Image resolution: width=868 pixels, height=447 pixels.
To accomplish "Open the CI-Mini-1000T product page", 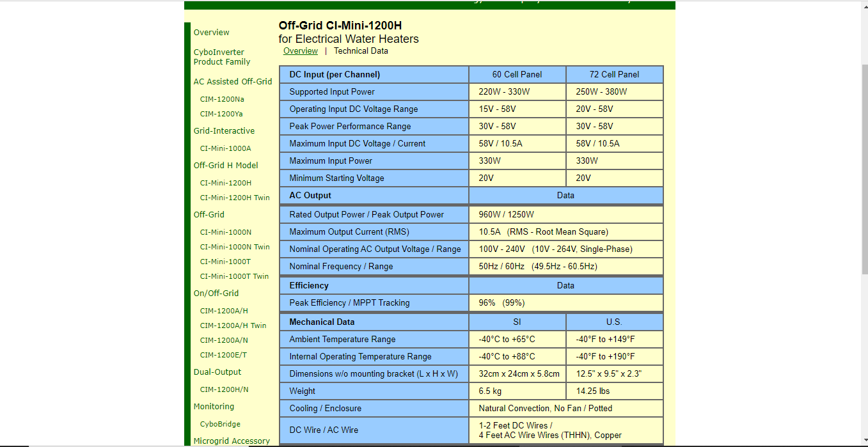I will click(x=225, y=262).
